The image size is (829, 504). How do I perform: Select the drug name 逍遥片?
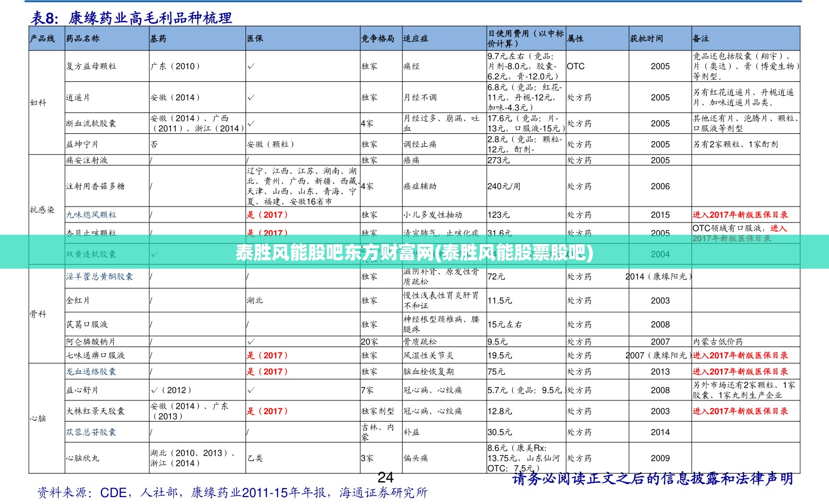[78, 98]
